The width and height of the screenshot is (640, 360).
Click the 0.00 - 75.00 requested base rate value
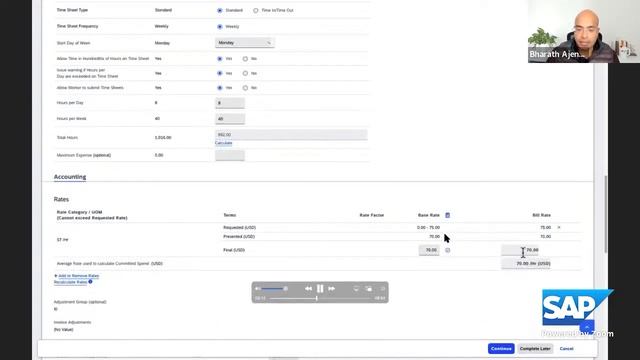click(x=428, y=227)
